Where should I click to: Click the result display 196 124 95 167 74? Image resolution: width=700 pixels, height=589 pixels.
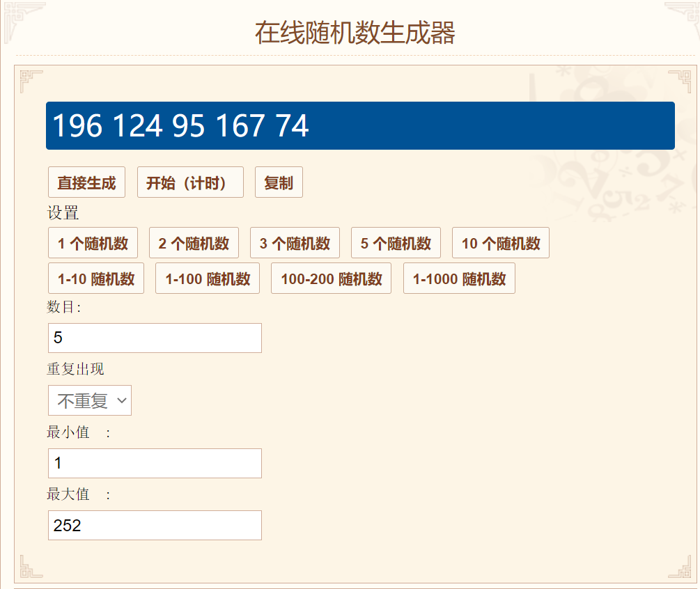click(x=360, y=126)
